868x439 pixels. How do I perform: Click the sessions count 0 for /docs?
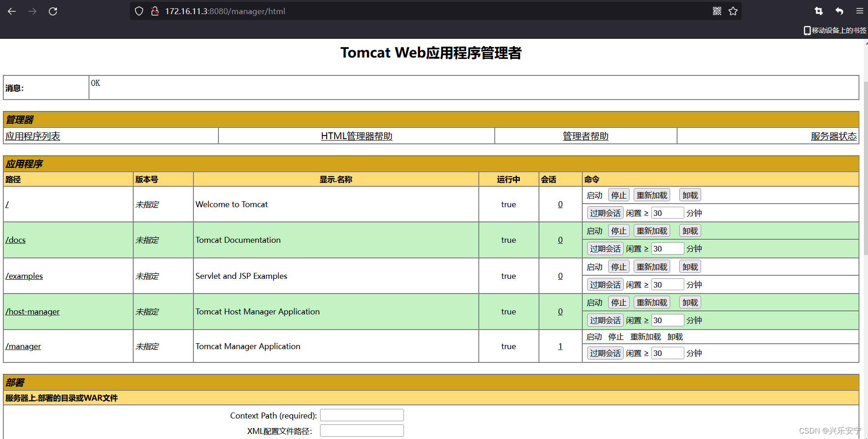tap(560, 240)
